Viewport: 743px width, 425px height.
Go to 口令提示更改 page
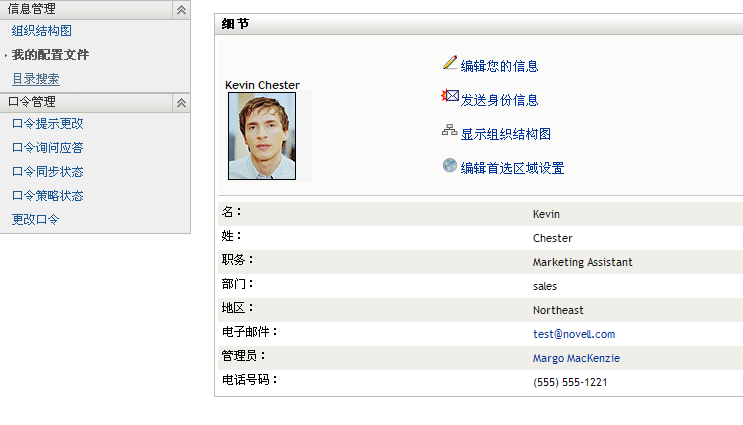point(48,124)
